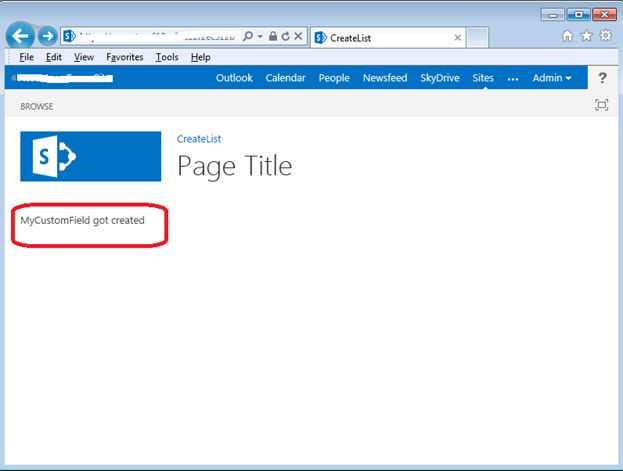Go to Calendar in suite bar
Image resolution: width=623 pixels, height=471 pixels.
coord(285,78)
